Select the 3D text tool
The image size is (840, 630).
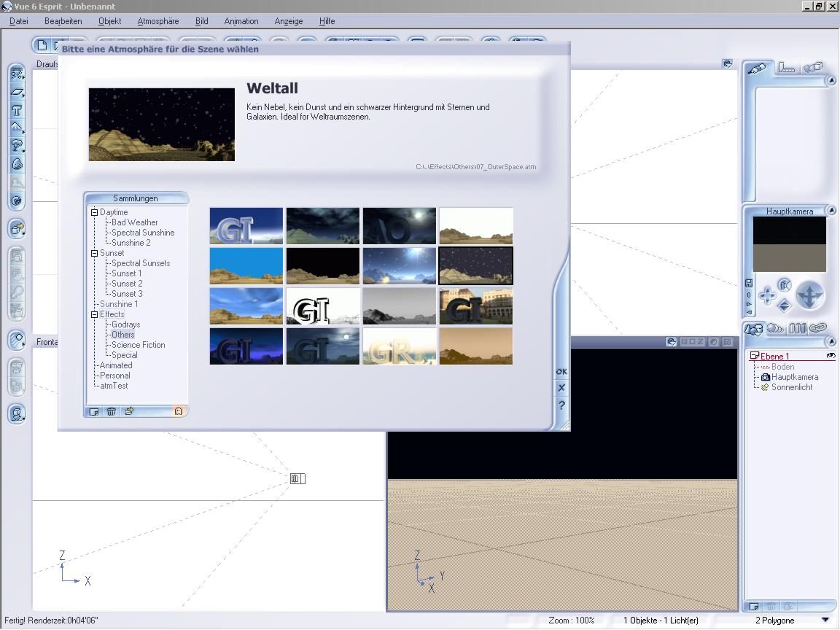pyautogui.click(x=17, y=110)
